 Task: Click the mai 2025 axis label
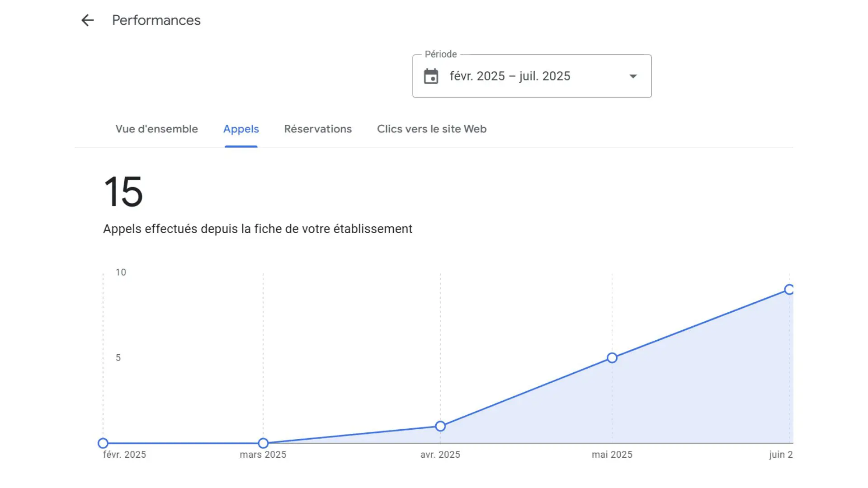(612, 455)
